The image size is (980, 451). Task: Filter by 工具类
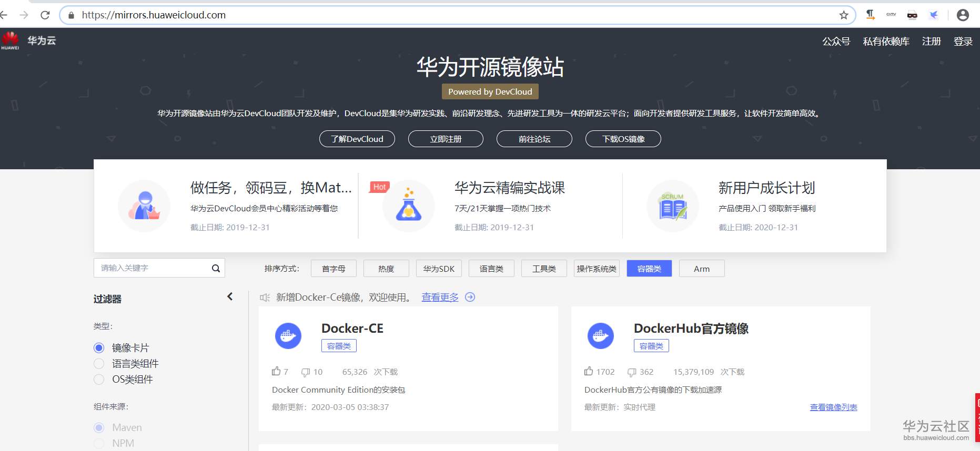point(544,269)
